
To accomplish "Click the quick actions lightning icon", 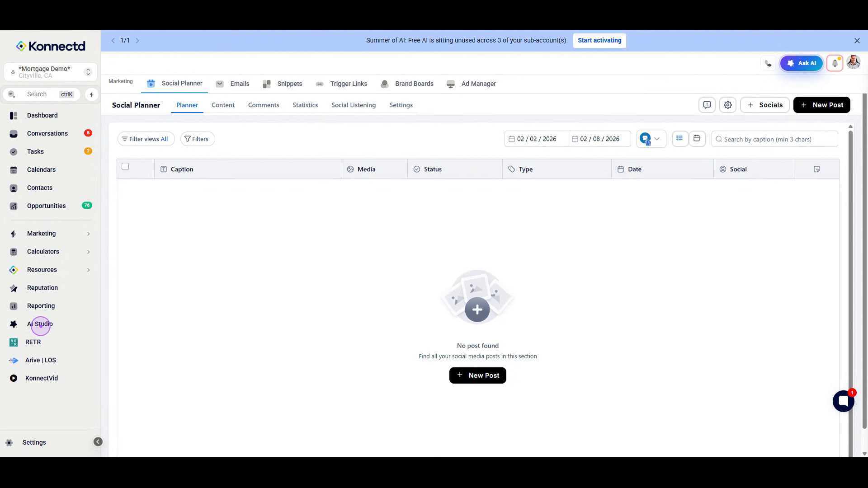I will [x=91, y=94].
